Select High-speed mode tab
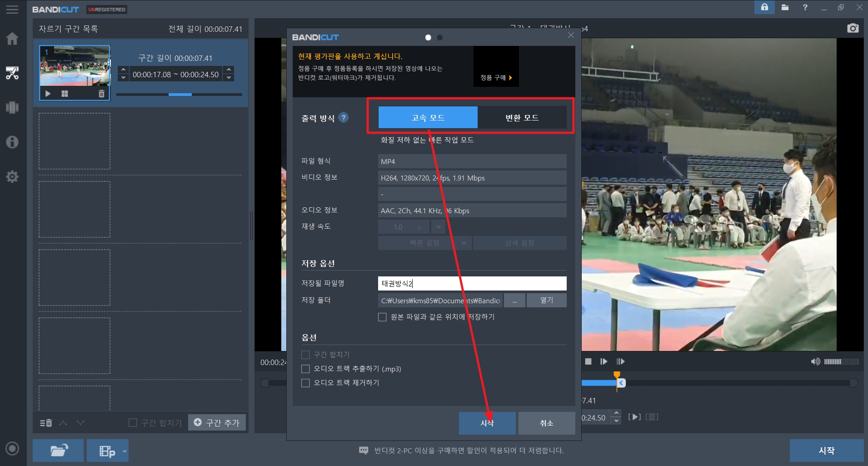Image resolution: width=868 pixels, height=466 pixels. coord(428,118)
